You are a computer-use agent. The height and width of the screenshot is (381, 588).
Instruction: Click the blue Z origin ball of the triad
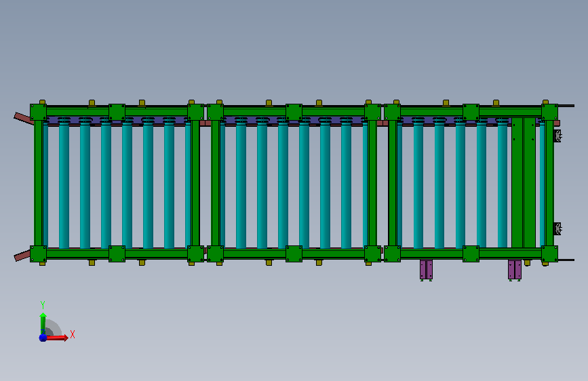43,338
